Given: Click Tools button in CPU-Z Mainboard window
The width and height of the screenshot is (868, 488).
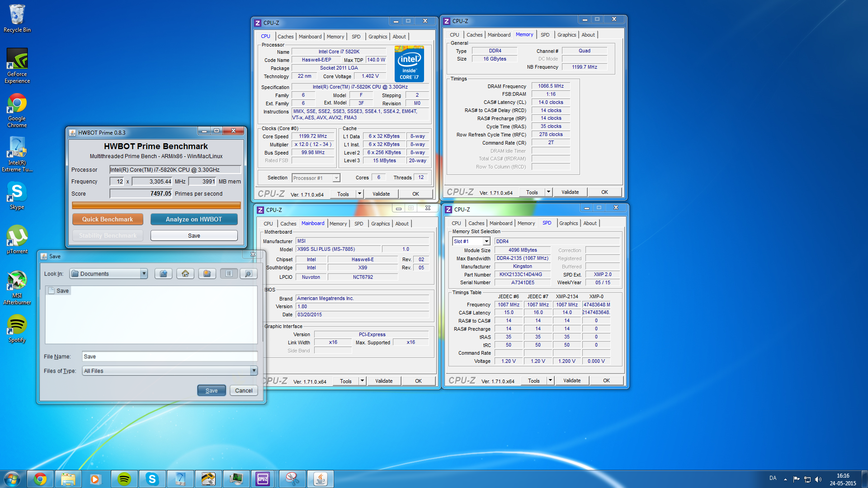Looking at the screenshot, I should coord(346,381).
